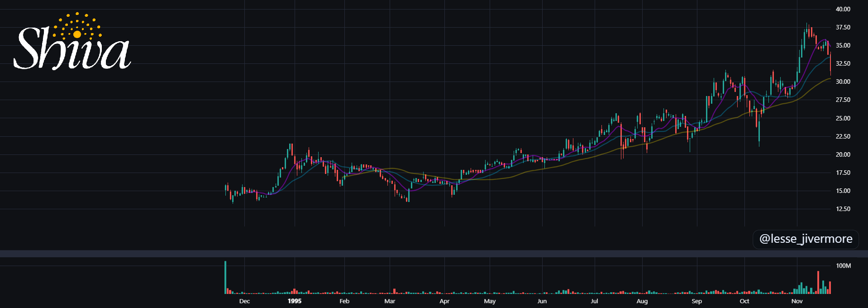Click the Apr label on time axis
This screenshot has width=868, height=308.
444,301
